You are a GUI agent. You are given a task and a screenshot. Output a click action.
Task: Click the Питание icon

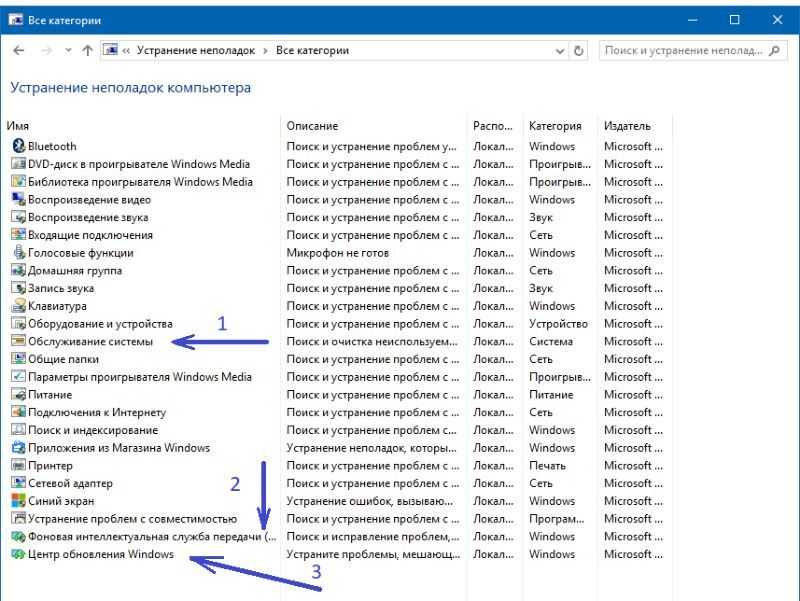[x=18, y=394]
